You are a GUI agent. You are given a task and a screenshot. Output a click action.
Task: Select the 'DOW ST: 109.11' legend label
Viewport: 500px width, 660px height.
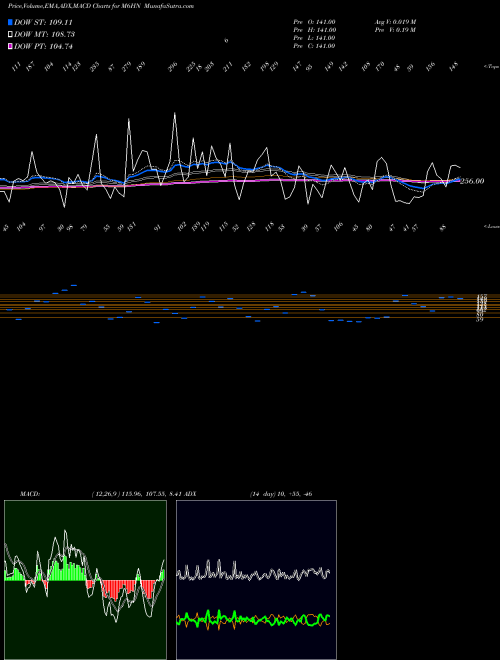[x=43, y=22]
